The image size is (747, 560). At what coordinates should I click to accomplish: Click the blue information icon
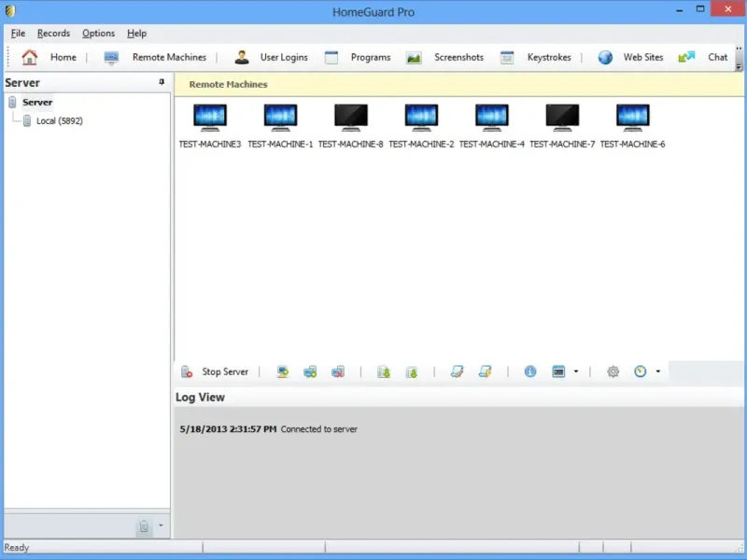click(x=530, y=371)
